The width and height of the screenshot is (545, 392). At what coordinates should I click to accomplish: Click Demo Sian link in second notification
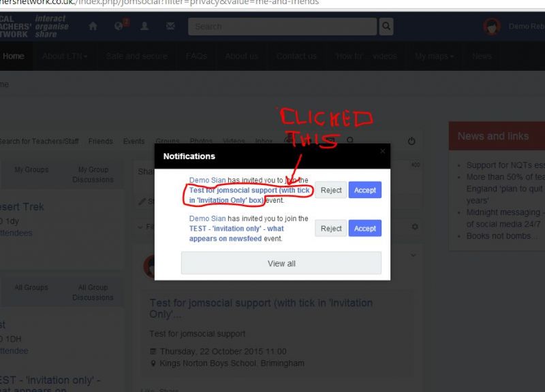[x=208, y=218]
